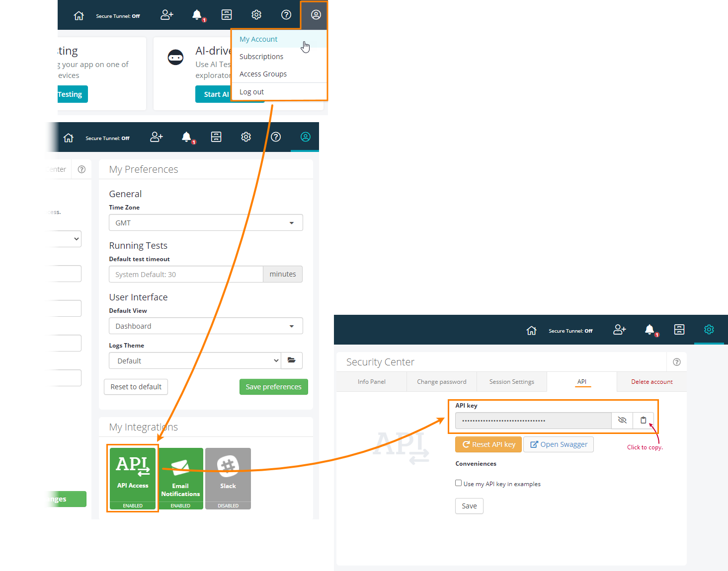Open the API Access integration tile

pos(133,478)
